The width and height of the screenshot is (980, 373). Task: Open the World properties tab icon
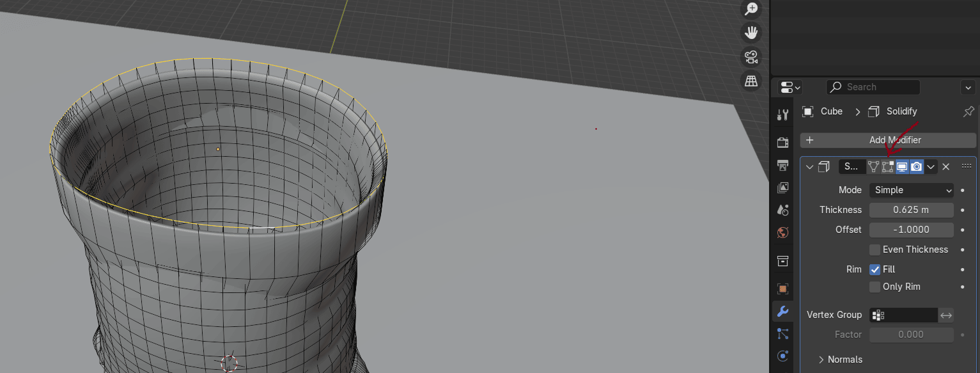tap(782, 233)
